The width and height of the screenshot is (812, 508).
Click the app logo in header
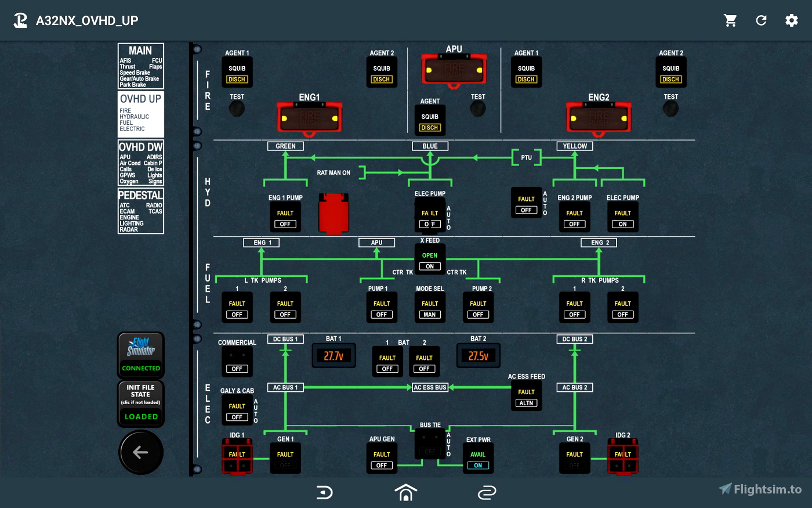click(x=20, y=20)
